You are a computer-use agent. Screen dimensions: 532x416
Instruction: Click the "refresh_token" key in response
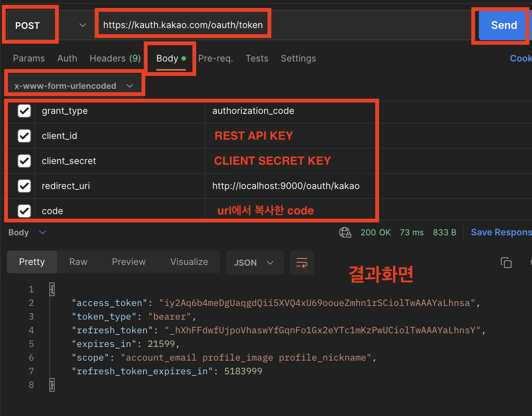pos(112,330)
